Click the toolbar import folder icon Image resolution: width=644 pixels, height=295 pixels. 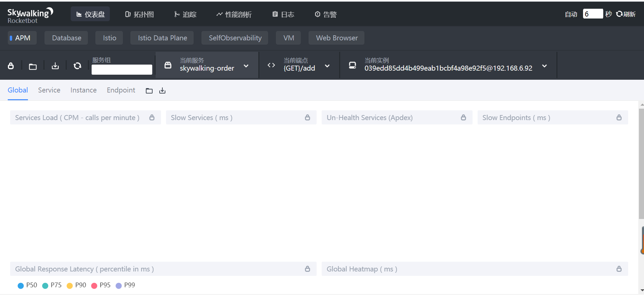tap(33, 66)
